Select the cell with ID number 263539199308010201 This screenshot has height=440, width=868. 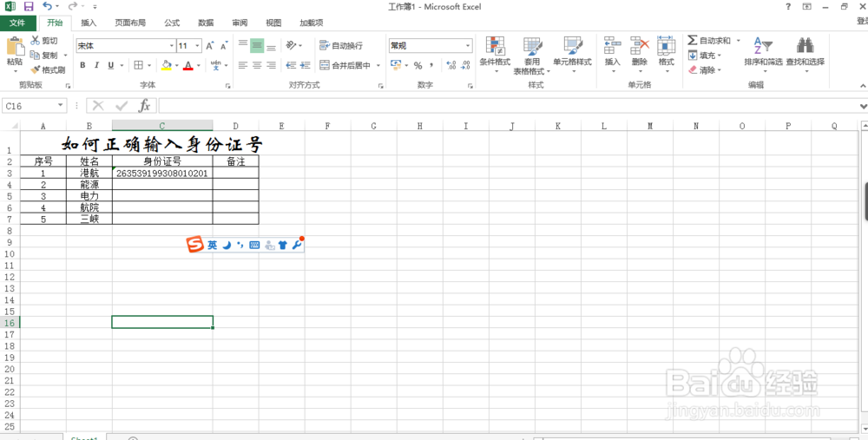pyautogui.click(x=162, y=174)
